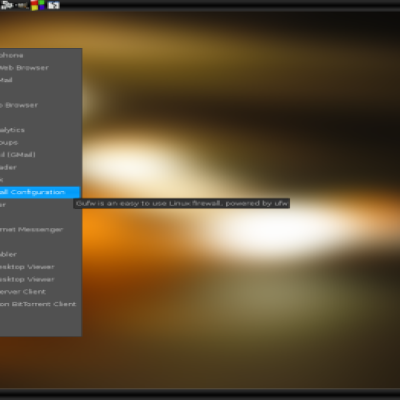400x400 pixels.
Task: Pick the Reader menu entry
Action: [40, 167]
